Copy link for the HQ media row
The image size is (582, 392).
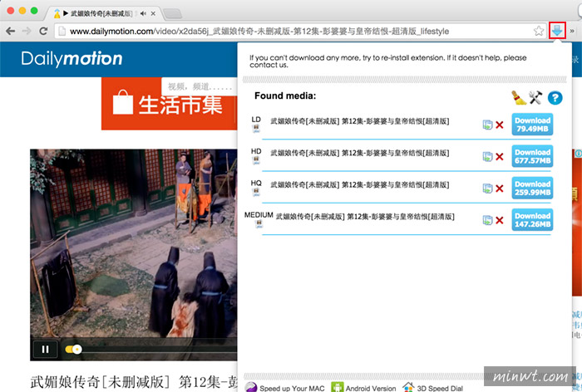(x=487, y=189)
